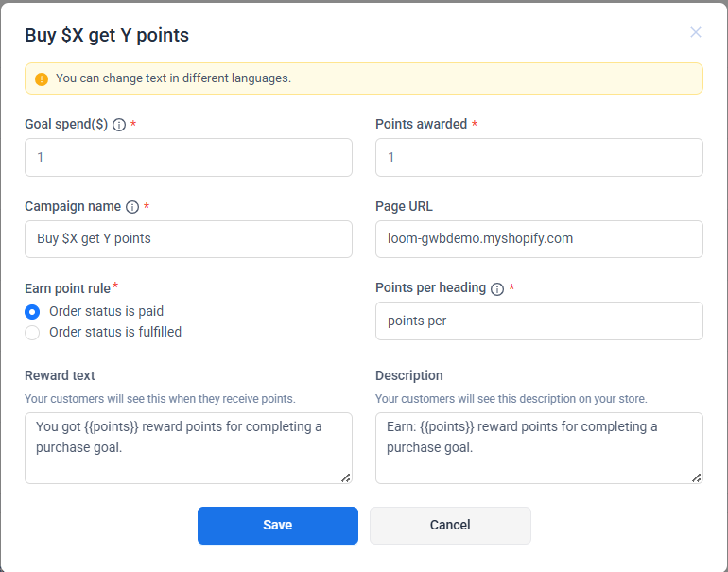The image size is (728, 572).
Task: Focus the Points awarded field
Action: 539,158
